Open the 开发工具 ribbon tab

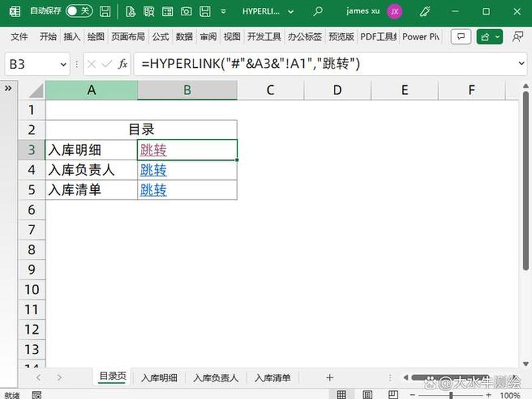pyautogui.click(x=264, y=37)
